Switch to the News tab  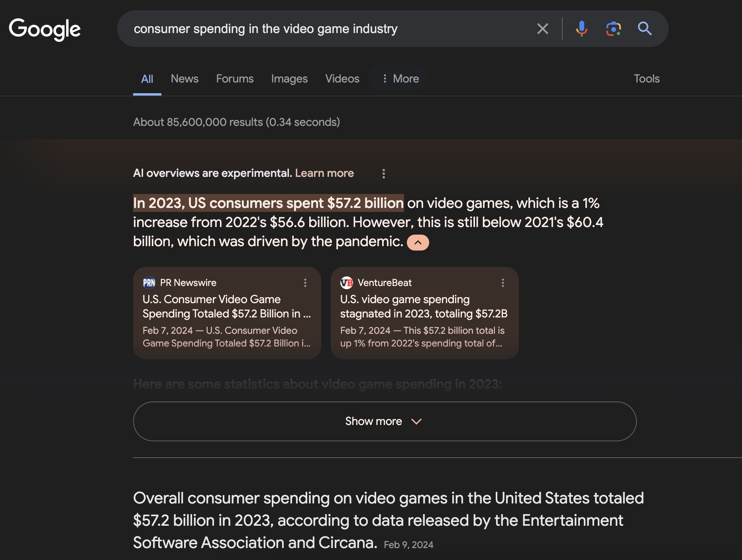tap(185, 79)
